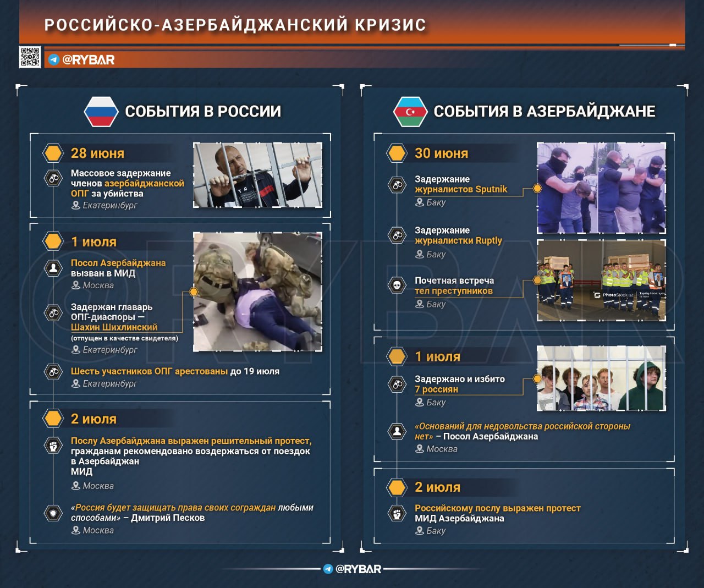This screenshot has height=588, width=704.
Task: Click the date label 30 июня
Action: coord(441,153)
